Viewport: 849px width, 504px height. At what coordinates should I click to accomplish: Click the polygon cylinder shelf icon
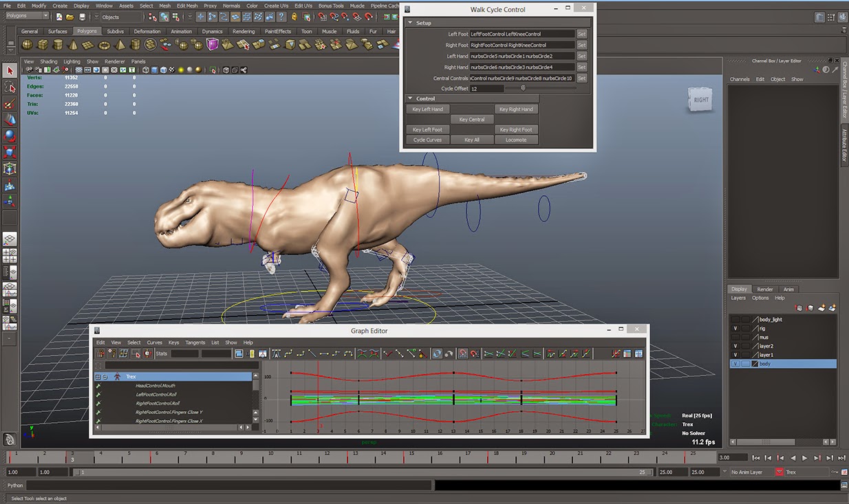point(57,45)
